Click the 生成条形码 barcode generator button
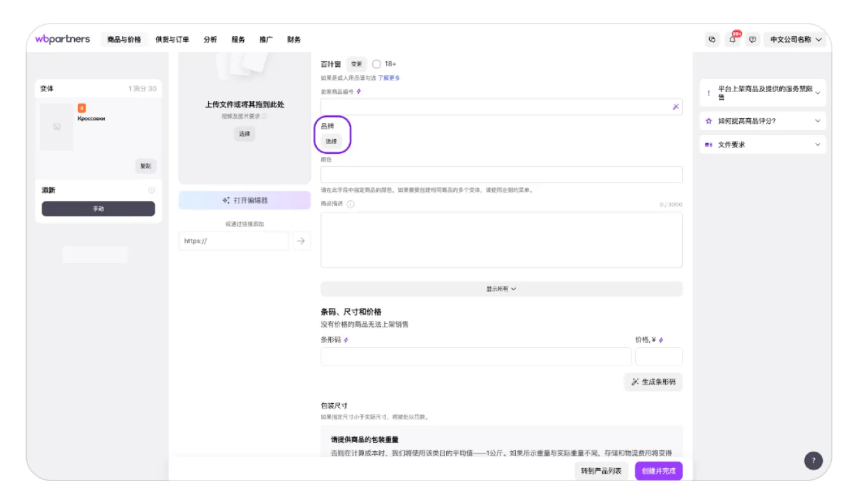This screenshot has width=858, height=504. click(654, 382)
